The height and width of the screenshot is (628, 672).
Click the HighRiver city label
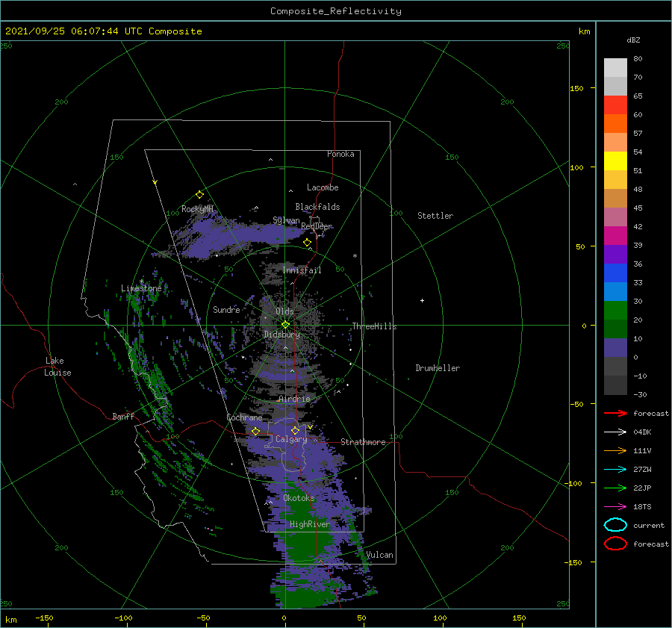tap(310, 524)
